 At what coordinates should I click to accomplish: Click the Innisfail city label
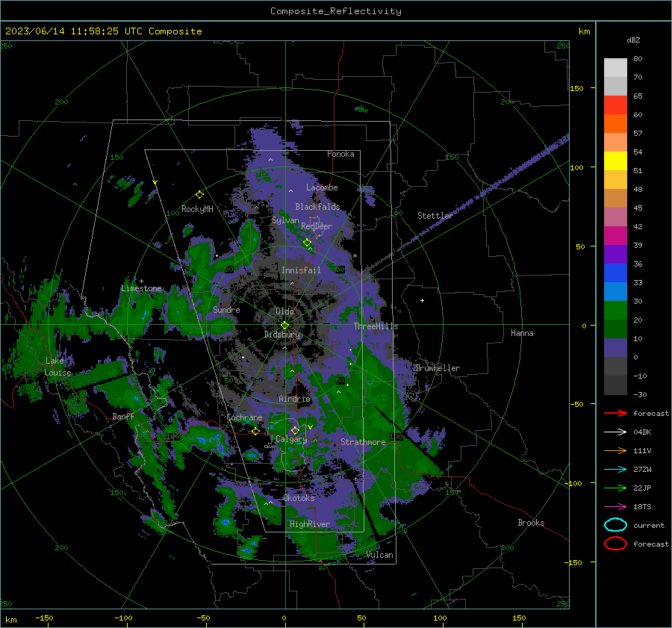click(301, 270)
